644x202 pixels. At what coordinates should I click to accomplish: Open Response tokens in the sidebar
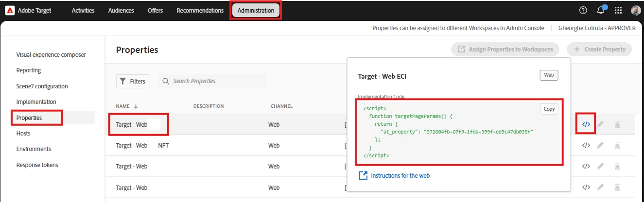(x=37, y=165)
